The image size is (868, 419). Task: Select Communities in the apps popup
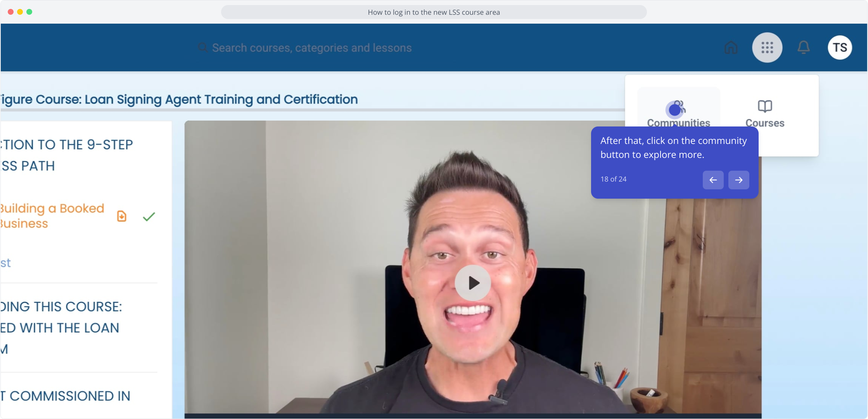678,113
